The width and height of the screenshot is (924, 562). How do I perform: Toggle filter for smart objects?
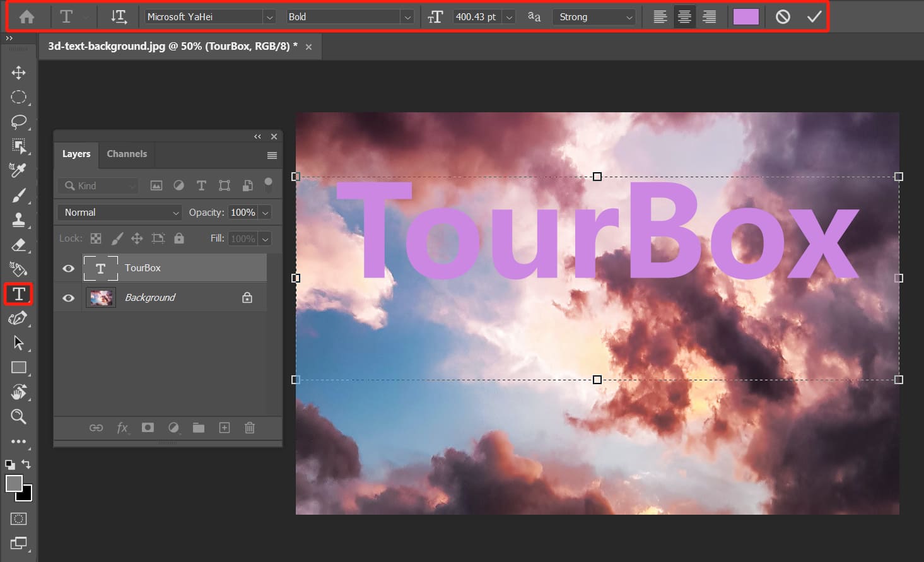click(248, 185)
